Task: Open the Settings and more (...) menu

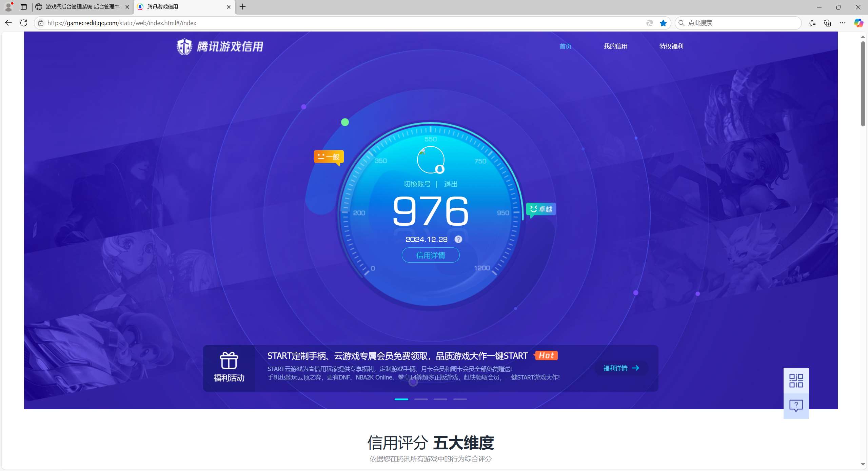Action: pos(843,23)
